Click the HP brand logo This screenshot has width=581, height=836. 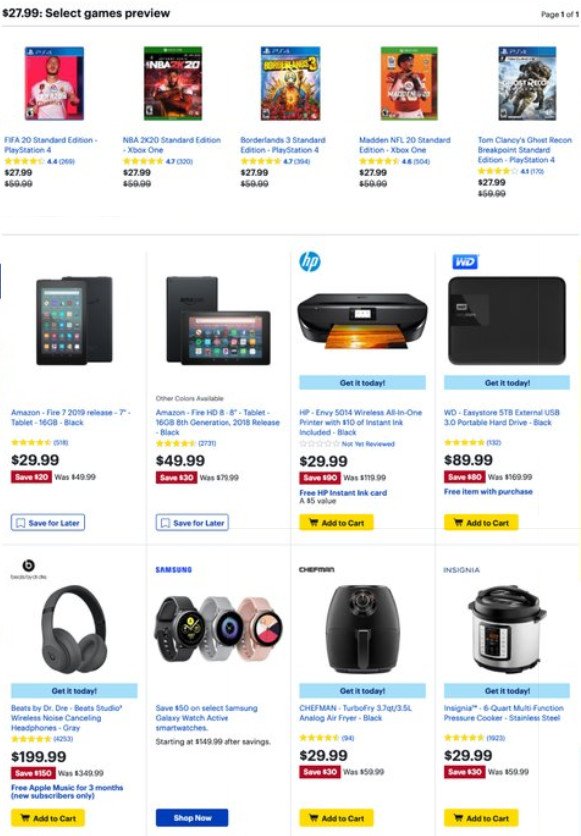[x=310, y=262]
